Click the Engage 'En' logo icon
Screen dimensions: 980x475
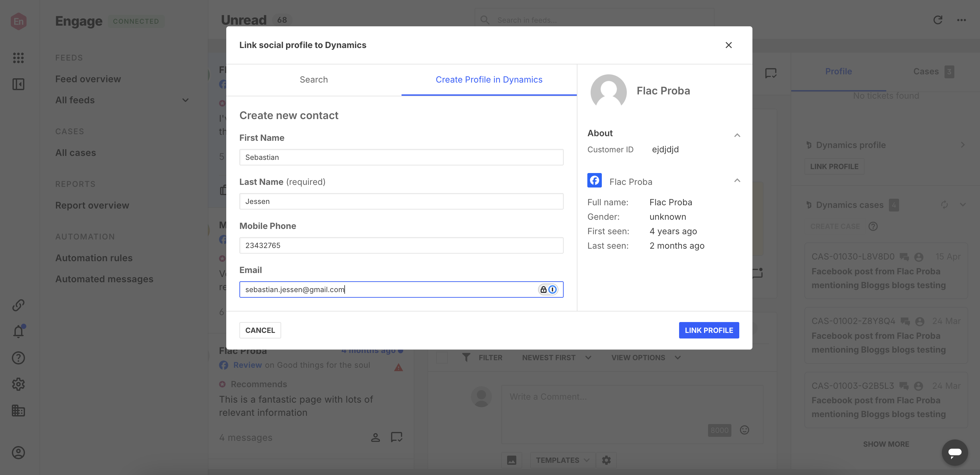tap(18, 21)
